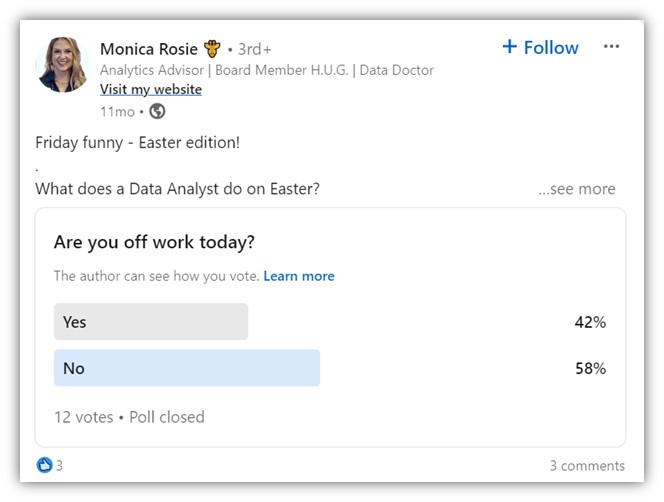664x502 pixels.
Task: Click the 3 reactions count
Action: 59,466
